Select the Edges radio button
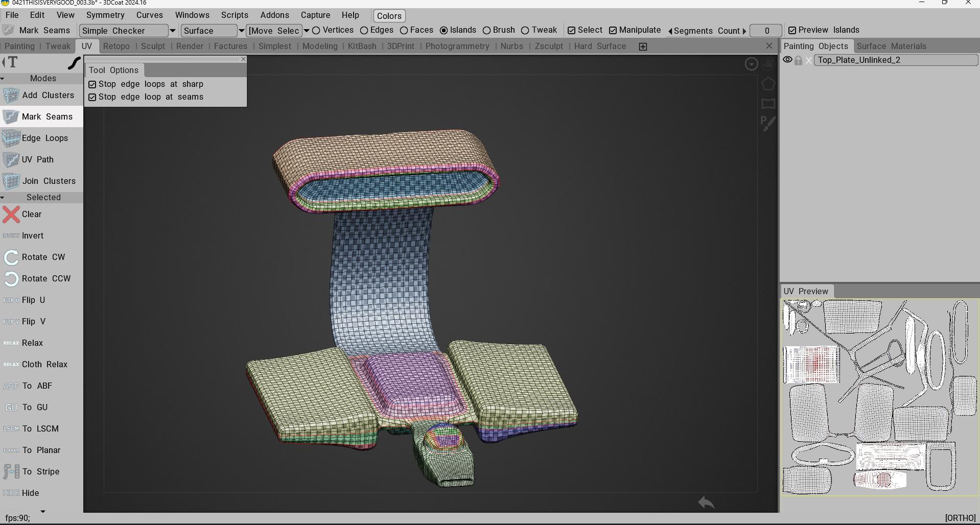The width and height of the screenshot is (980, 525). click(364, 31)
